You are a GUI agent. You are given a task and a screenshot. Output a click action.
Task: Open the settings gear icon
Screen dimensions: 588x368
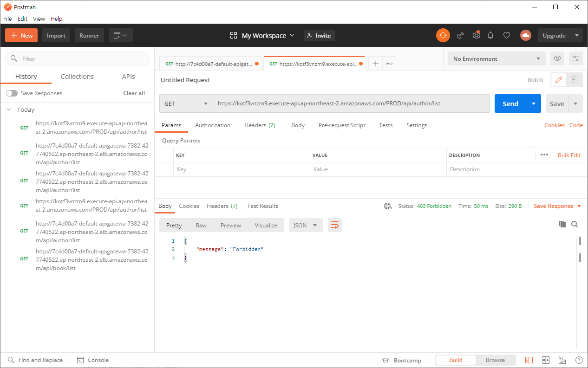[476, 35]
